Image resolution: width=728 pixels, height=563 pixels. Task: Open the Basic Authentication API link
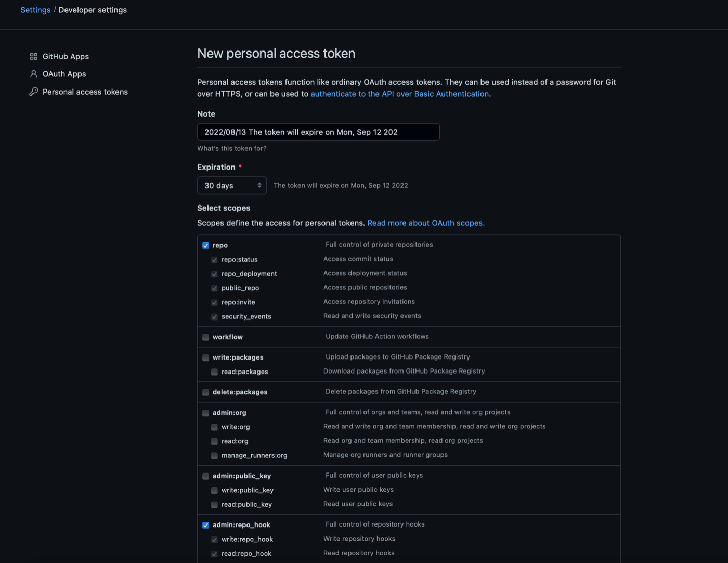click(x=400, y=94)
